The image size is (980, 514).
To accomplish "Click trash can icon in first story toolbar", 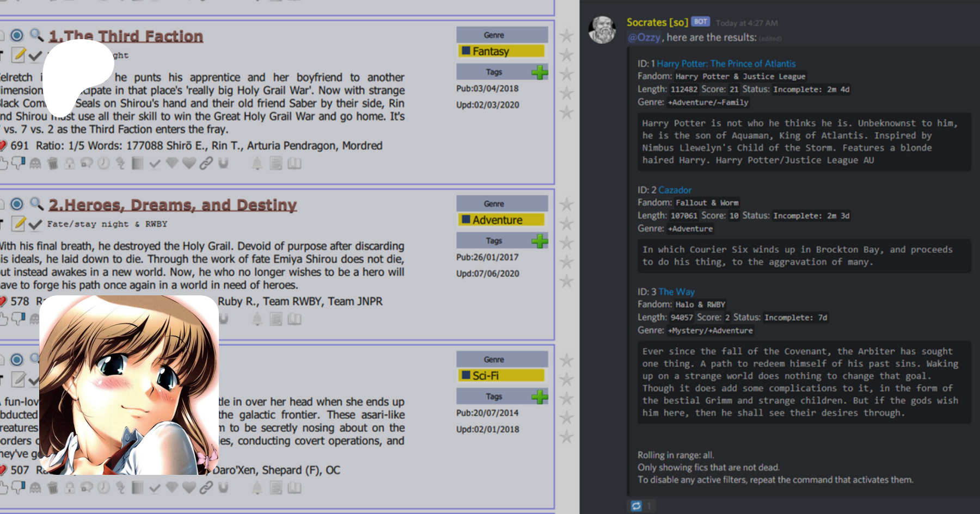I will [x=52, y=163].
